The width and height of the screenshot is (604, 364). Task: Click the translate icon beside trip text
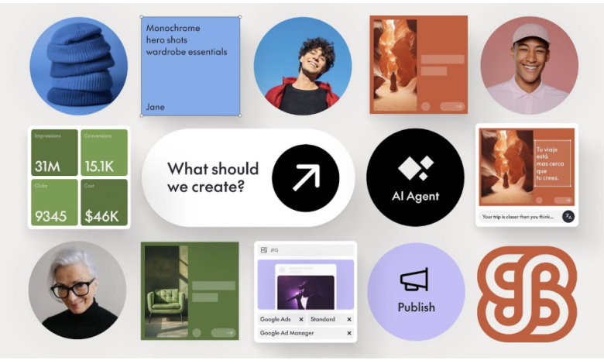tap(568, 217)
